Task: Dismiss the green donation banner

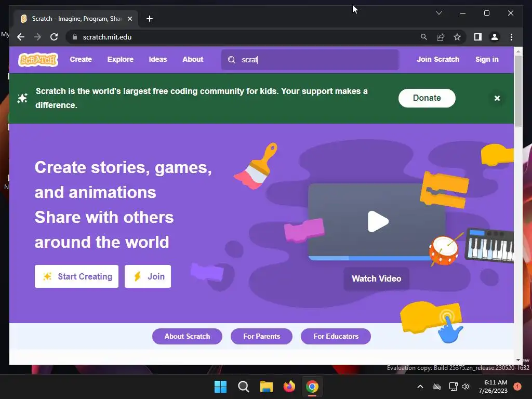Action: pos(497,98)
